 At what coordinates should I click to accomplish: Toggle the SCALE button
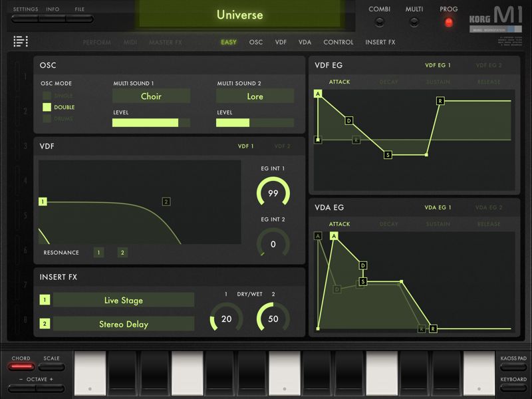point(51,367)
